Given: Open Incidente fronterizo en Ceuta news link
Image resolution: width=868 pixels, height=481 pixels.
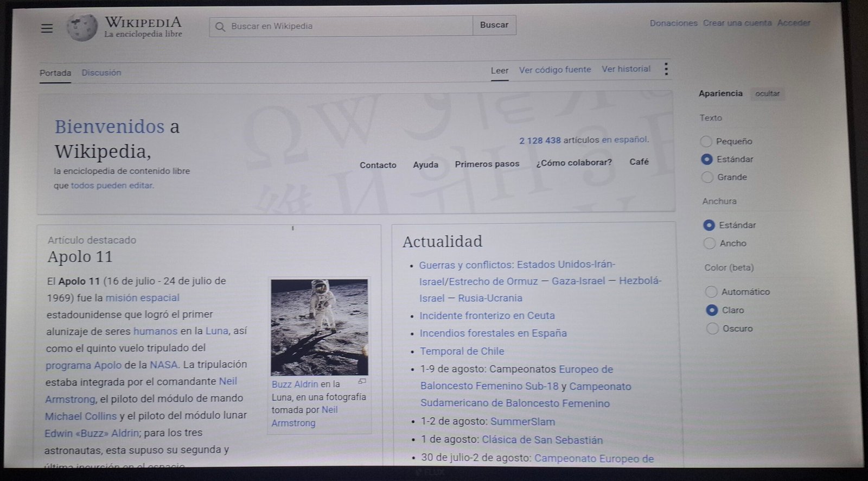Looking at the screenshot, I should (487, 315).
